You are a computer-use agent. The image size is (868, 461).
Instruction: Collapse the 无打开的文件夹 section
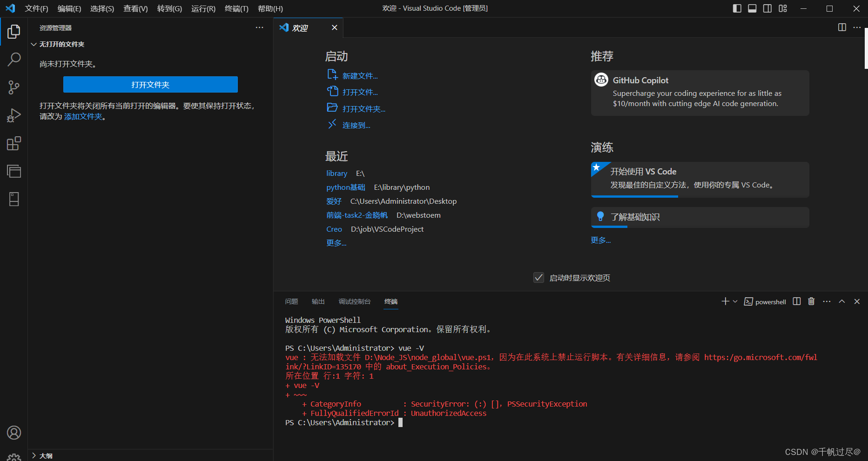click(x=34, y=44)
